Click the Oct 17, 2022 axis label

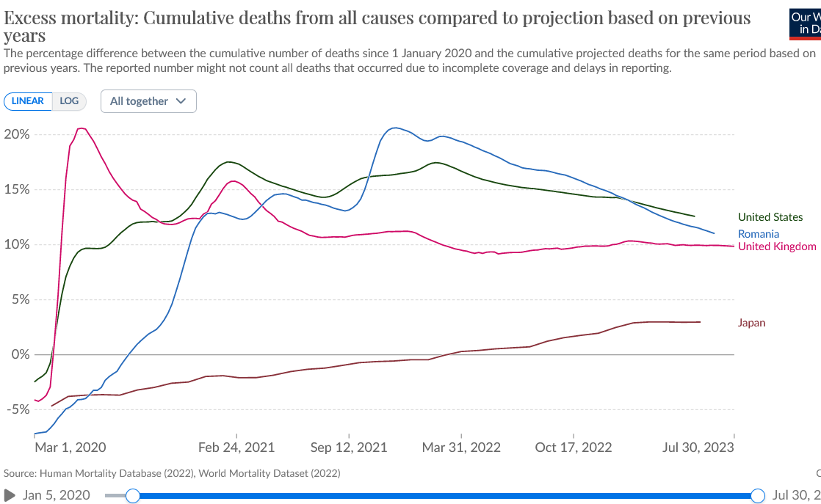pyautogui.click(x=574, y=448)
